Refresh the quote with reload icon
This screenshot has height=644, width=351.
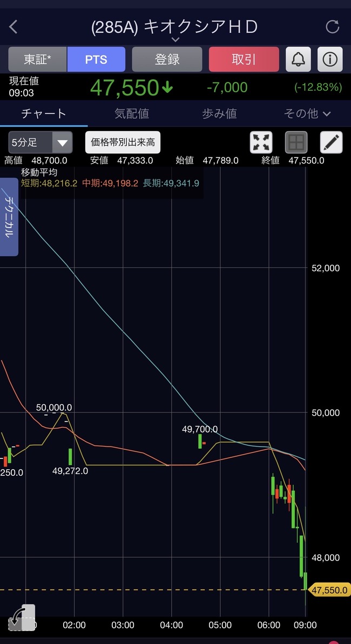pos(332,27)
